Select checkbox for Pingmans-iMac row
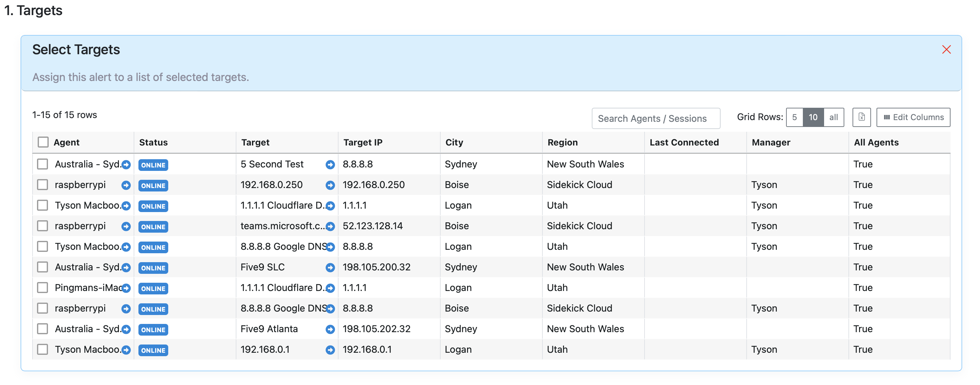This screenshot has height=385, width=980. pos(42,288)
